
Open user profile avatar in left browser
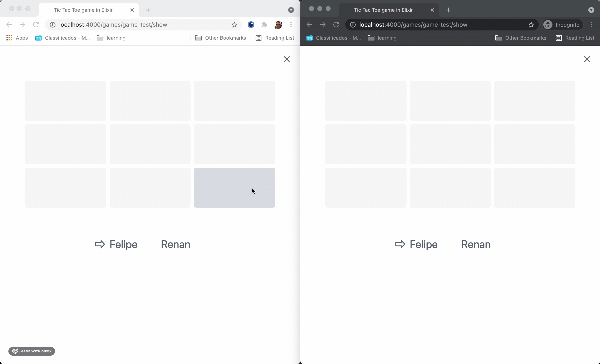click(278, 25)
